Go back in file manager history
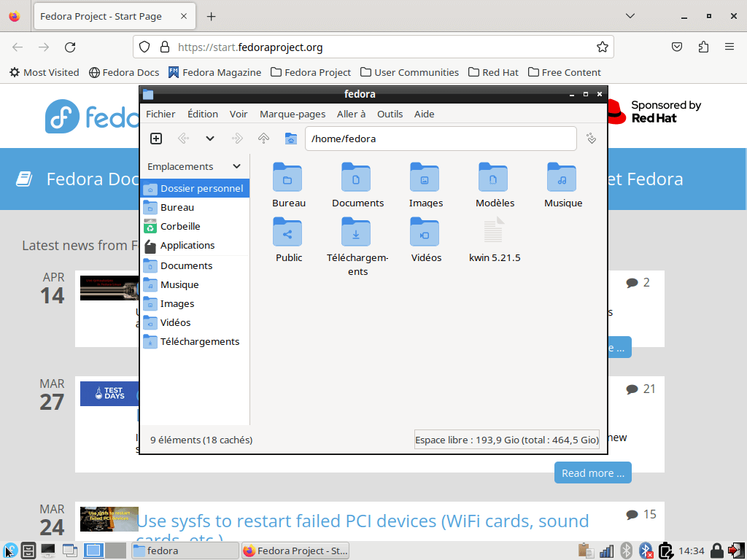Image resolution: width=747 pixels, height=560 pixels. (x=183, y=139)
